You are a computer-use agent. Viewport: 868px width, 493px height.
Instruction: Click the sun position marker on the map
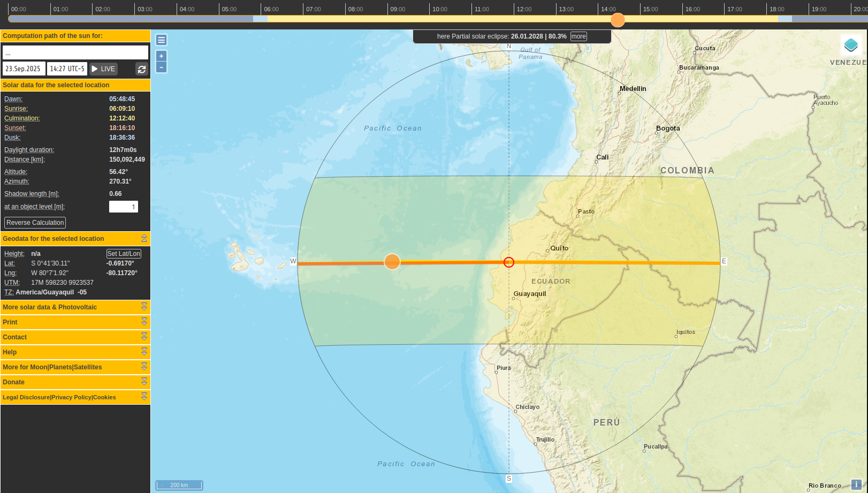click(392, 262)
